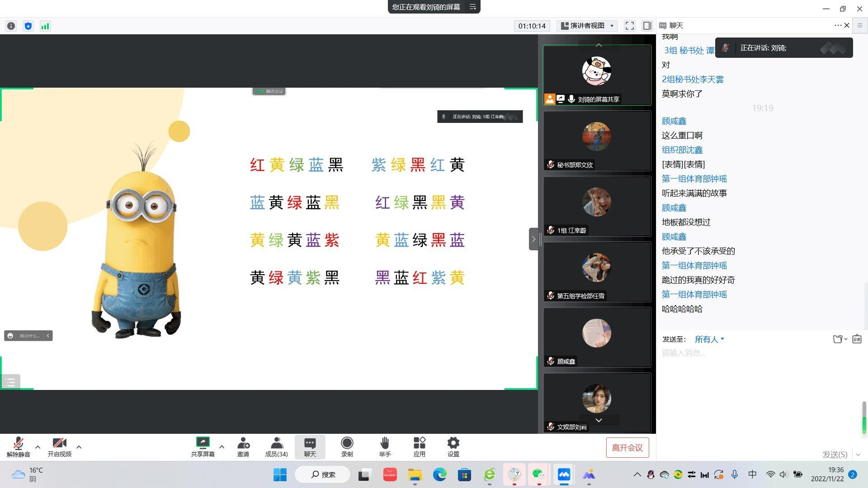Open WeChat from the taskbar
This screenshot has width=868, height=488.
(x=538, y=474)
